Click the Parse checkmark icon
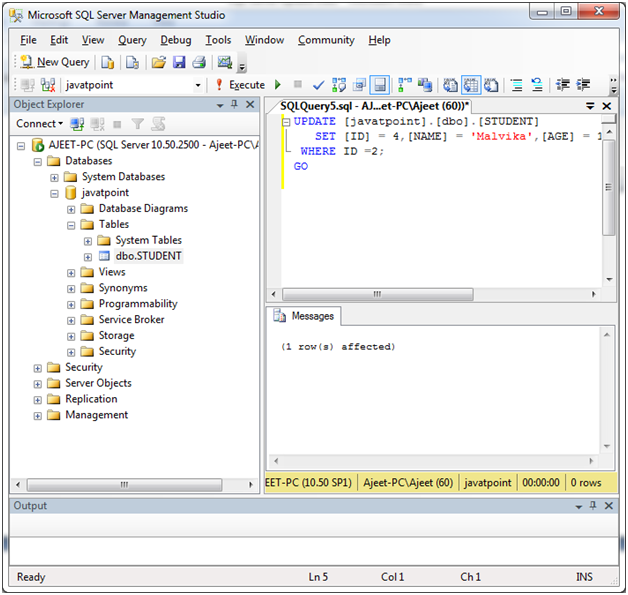Screen dimensions: 628x595 pyautogui.click(x=318, y=85)
